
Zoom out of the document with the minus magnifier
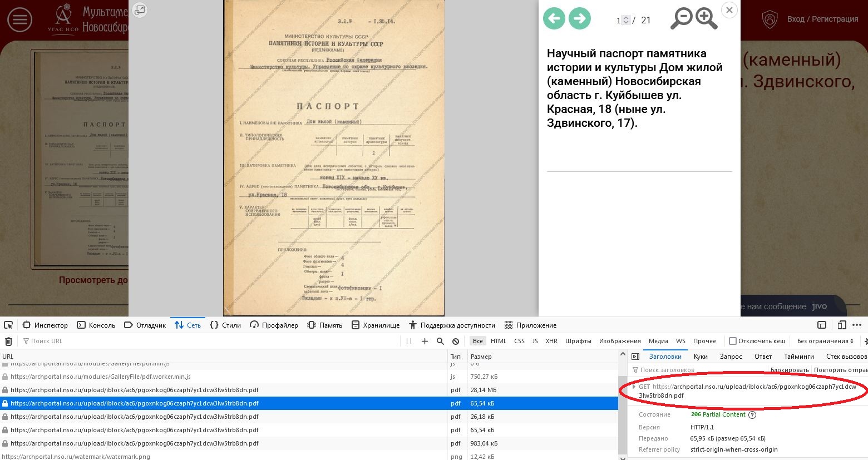point(681,18)
